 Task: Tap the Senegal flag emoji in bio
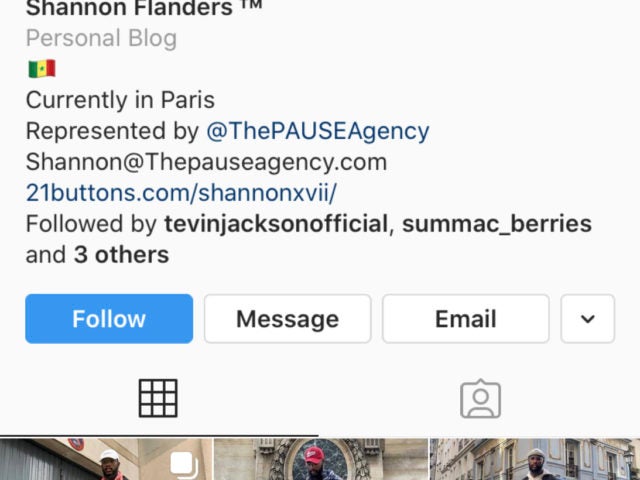(42, 69)
